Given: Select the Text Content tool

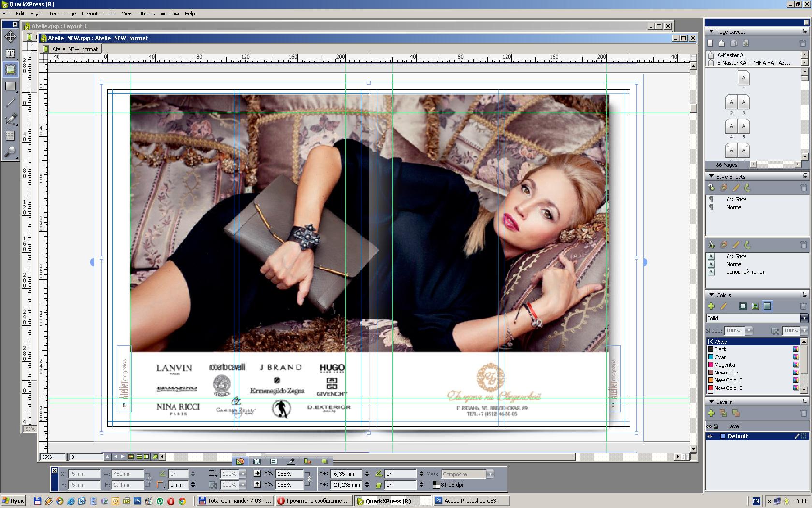Looking at the screenshot, I should click(10, 53).
